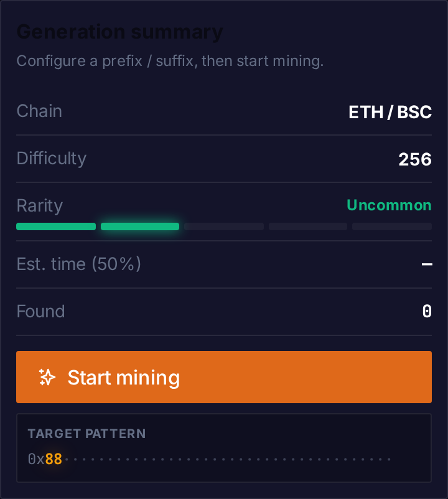
Task: Click the Chain row label
Action: 39,111
